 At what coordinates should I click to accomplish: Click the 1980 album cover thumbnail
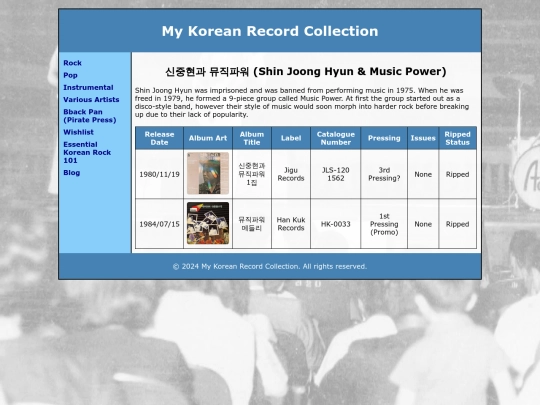pyautogui.click(x=208, y=174)
